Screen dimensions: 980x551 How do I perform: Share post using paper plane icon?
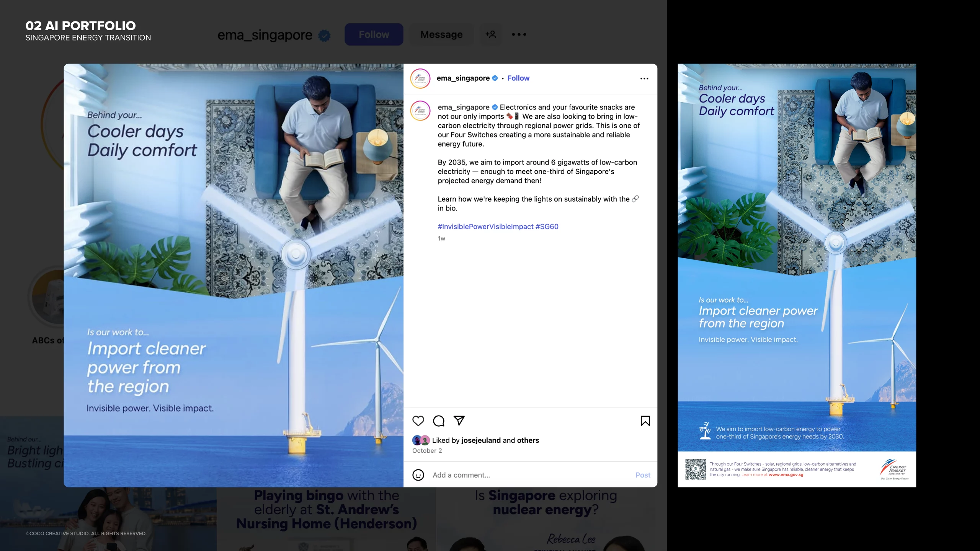pos(459,421)
